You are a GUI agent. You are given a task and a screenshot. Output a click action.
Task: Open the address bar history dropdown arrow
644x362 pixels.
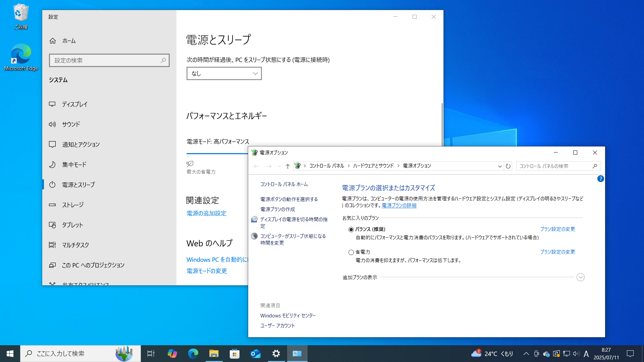click(x=500, y=166)
